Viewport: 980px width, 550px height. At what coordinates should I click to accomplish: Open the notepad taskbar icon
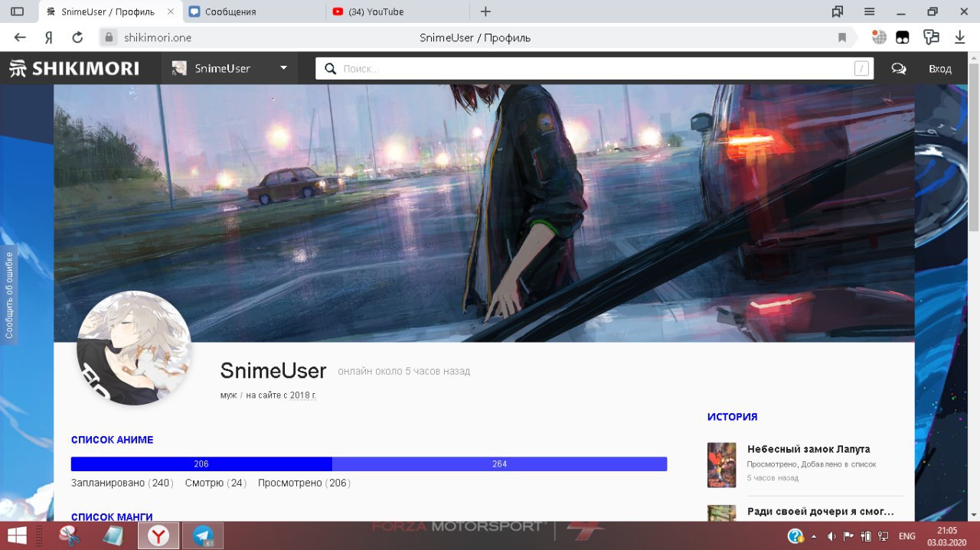point(113,535)
